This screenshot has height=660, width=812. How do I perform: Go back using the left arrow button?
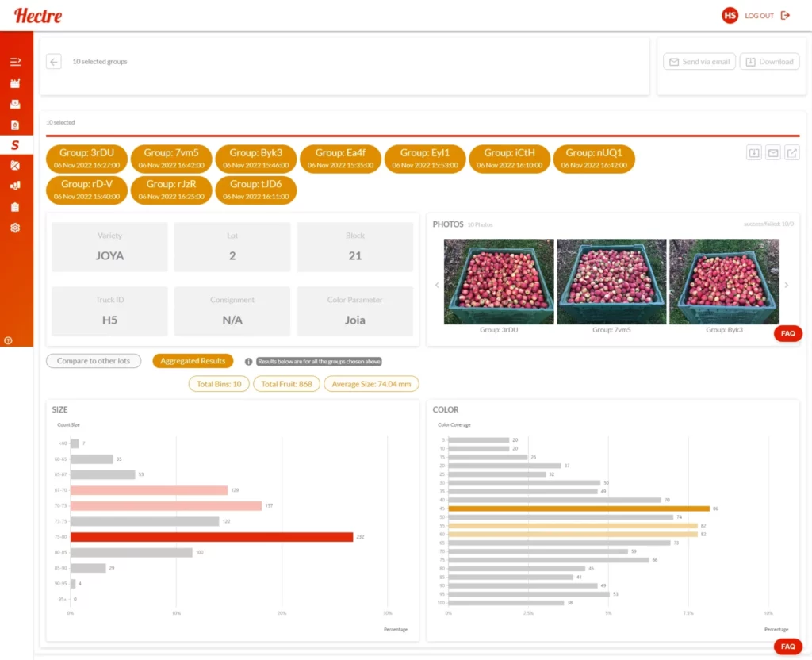[54, 62]
